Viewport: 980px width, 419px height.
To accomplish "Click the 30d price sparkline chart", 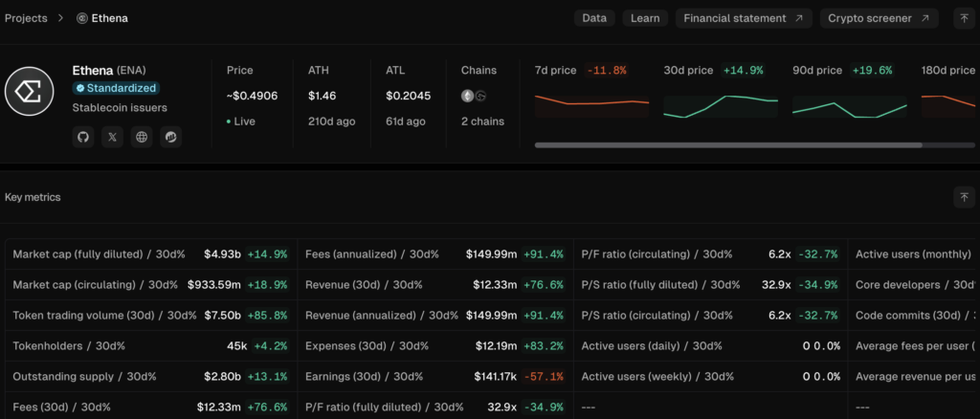I will coord(721,106).
